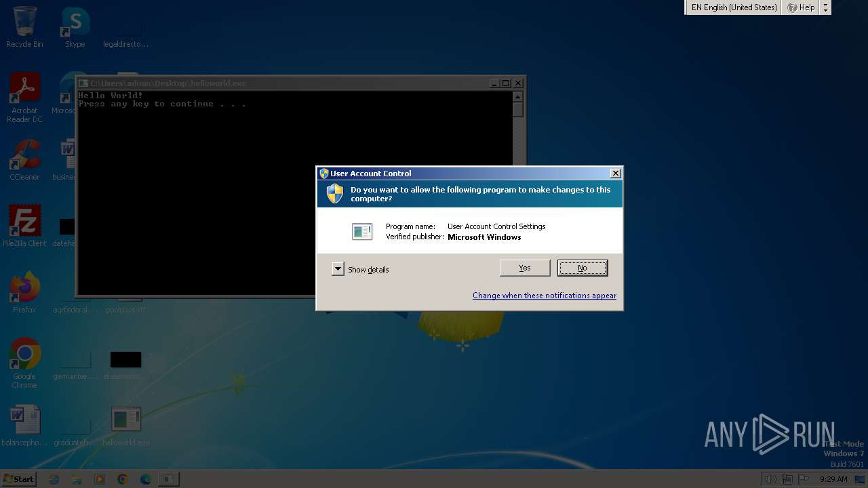Open Windows Media Player taskbar icon
This screenshot has width=868, height=488.
[100, 479]
